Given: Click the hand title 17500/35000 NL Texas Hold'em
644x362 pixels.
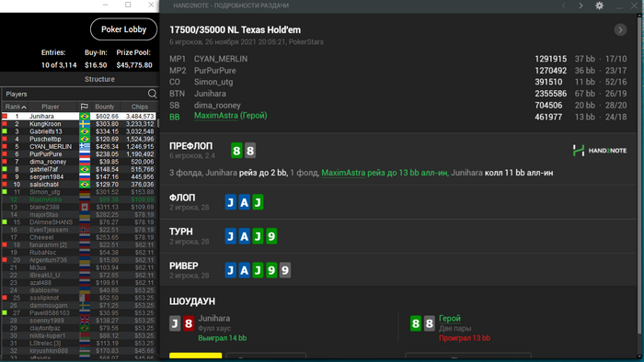Looking at the screenshot, I should click(x=235, y=30).
